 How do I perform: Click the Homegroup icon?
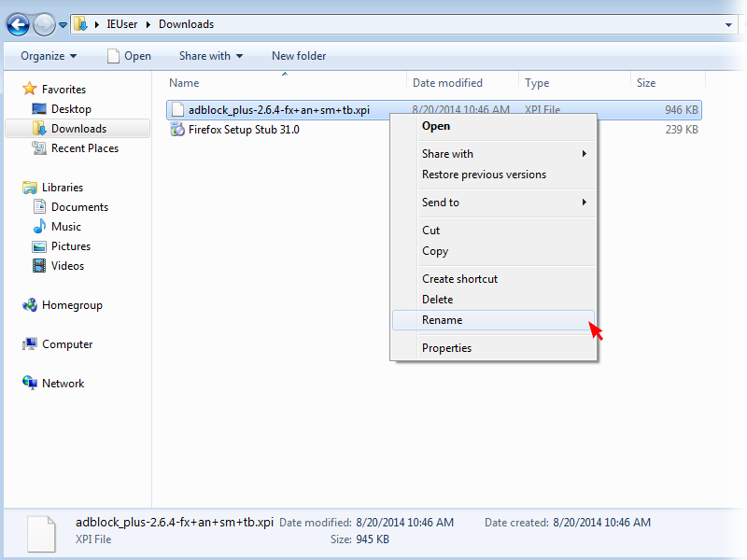click(30, 305)
